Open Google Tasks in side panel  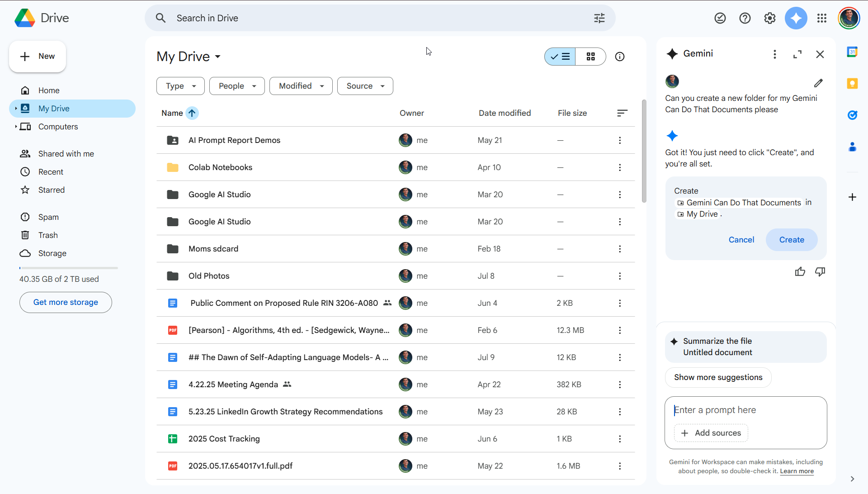(x=852, y=115)
